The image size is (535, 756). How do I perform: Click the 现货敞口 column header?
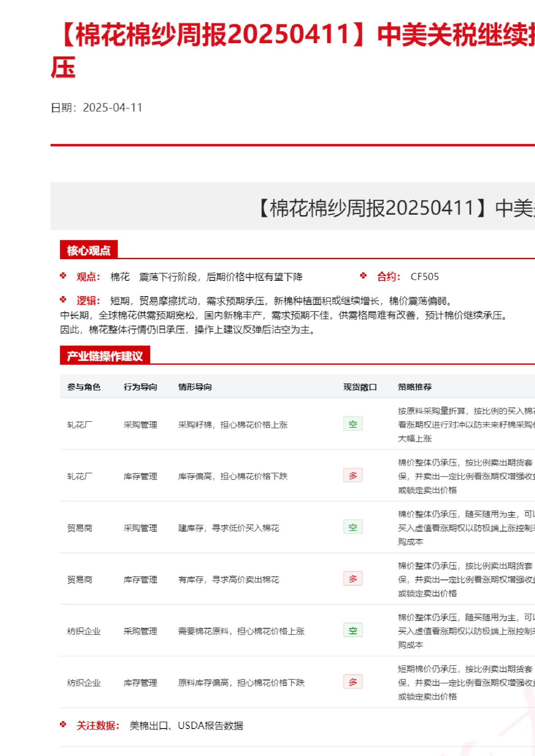pyautogui.click(x=360, y=387)
